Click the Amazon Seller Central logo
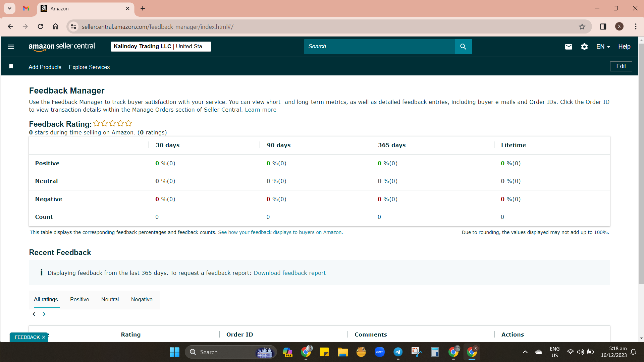Viewport: 644px width, 362px height. (x=62, y=47)
